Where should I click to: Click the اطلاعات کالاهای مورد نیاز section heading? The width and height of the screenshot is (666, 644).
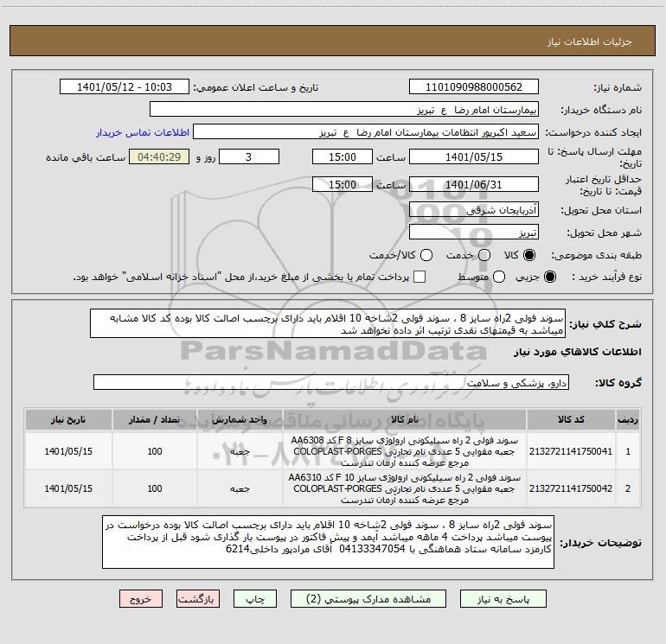tap(577, 352)
